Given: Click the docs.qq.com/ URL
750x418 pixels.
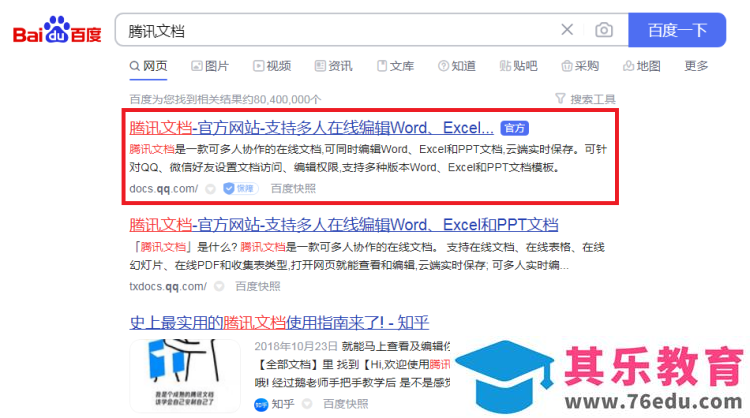Looking at the screenshot, I should pyautogui.click(x=164, y=188).
